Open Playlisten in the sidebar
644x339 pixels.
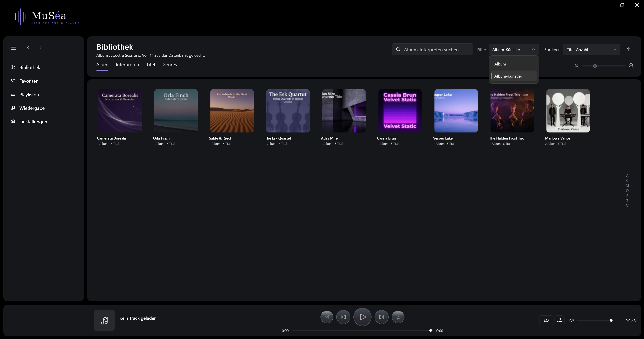[43, 95]
